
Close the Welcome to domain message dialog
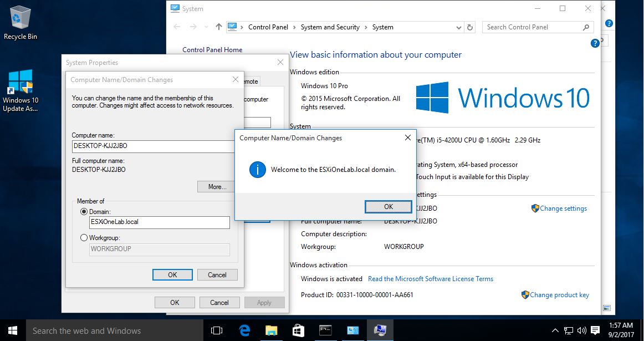coord(407,138)
